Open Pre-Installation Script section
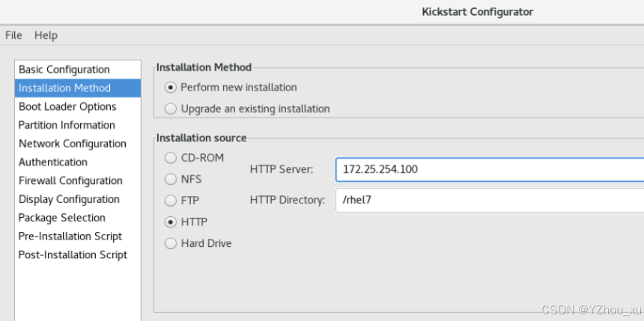This screenshot has height=321, width=644. pos(70,236)
